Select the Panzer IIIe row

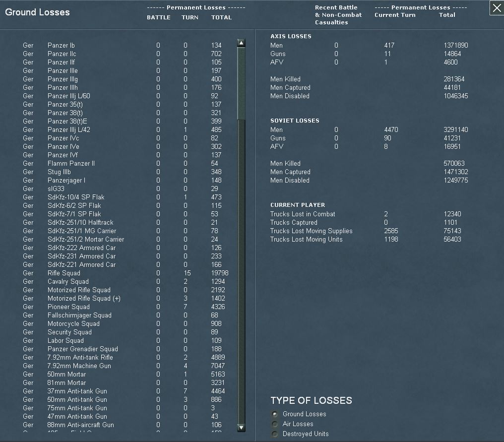coord(126,71)
